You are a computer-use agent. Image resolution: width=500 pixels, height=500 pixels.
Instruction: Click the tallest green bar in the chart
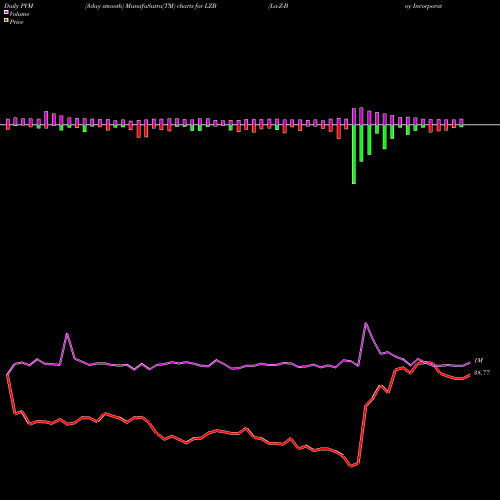[354, 154]
